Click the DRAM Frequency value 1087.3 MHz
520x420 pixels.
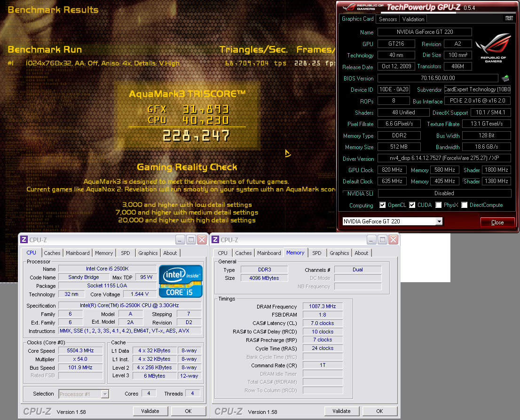pos(323,306)
